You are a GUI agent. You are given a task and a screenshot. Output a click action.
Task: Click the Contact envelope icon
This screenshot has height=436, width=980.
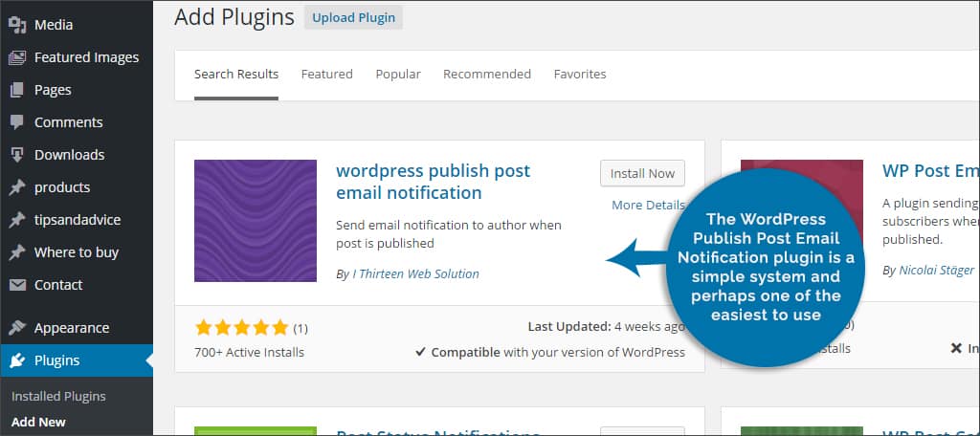17,285
